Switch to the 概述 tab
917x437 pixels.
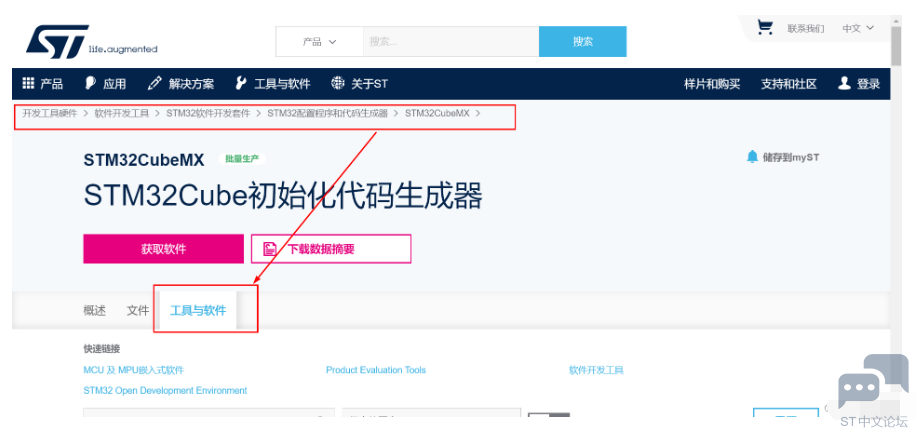click(95, 311)
